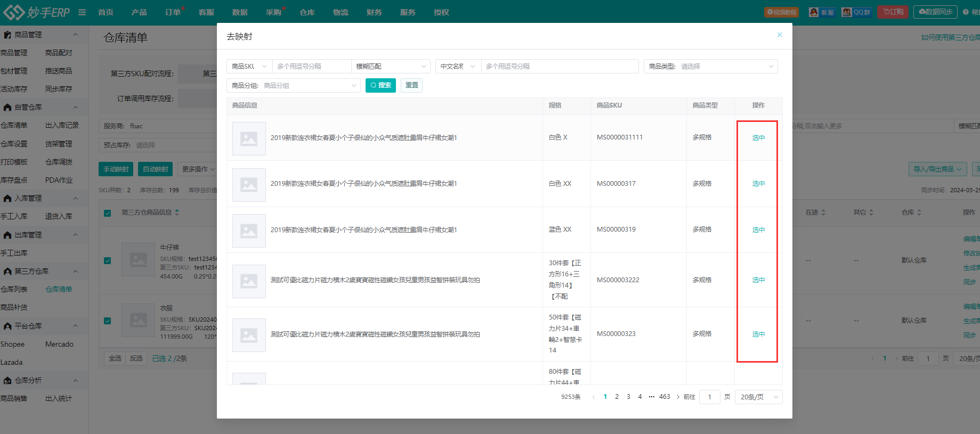Open the 视频教程 video tutorial icon button
Image resolution: width=980 pixels, height=434 pixels.
pos(781,12)
